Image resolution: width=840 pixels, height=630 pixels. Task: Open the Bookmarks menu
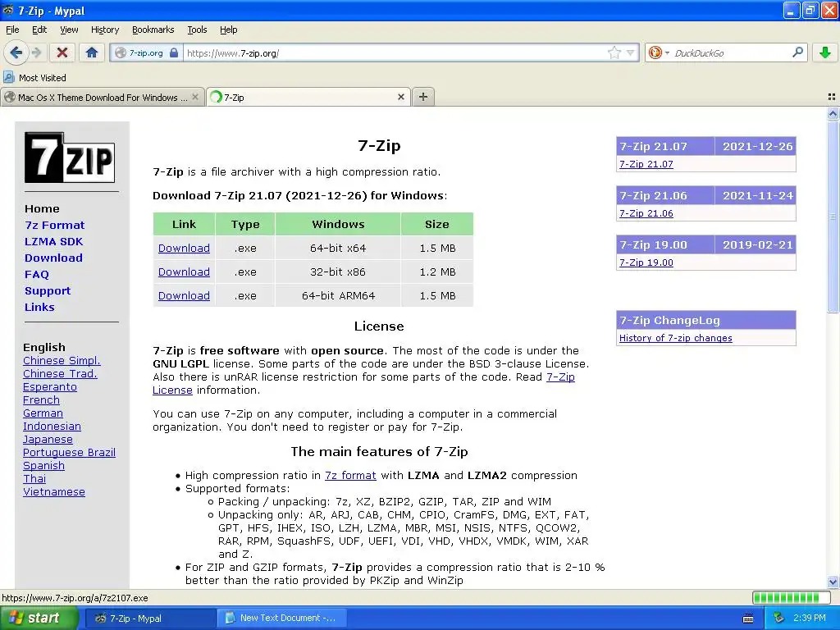tap(153, 30)
